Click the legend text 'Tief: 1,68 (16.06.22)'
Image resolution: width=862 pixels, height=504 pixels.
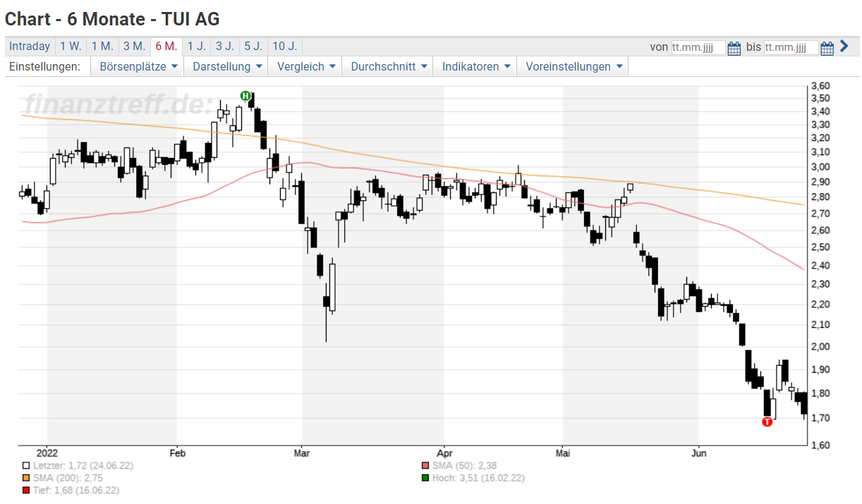(x=76, y=490)
